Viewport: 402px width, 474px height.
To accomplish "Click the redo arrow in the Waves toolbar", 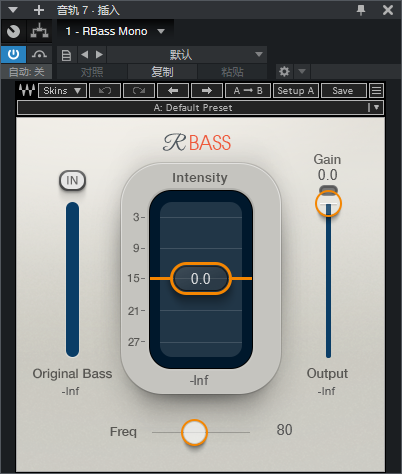I will pyautogui.click(x=139, y=91).
